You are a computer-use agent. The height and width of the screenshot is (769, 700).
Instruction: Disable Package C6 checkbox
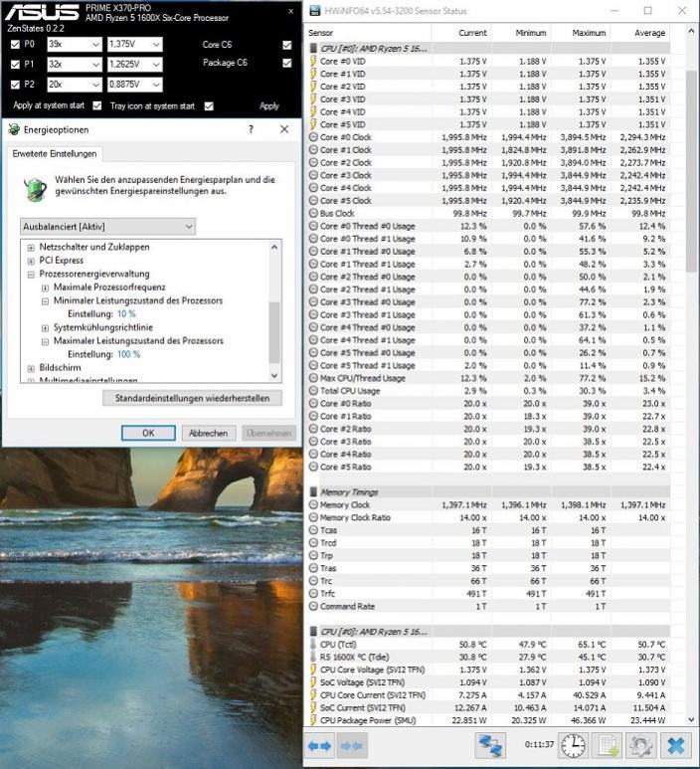[x=287, y=64]
